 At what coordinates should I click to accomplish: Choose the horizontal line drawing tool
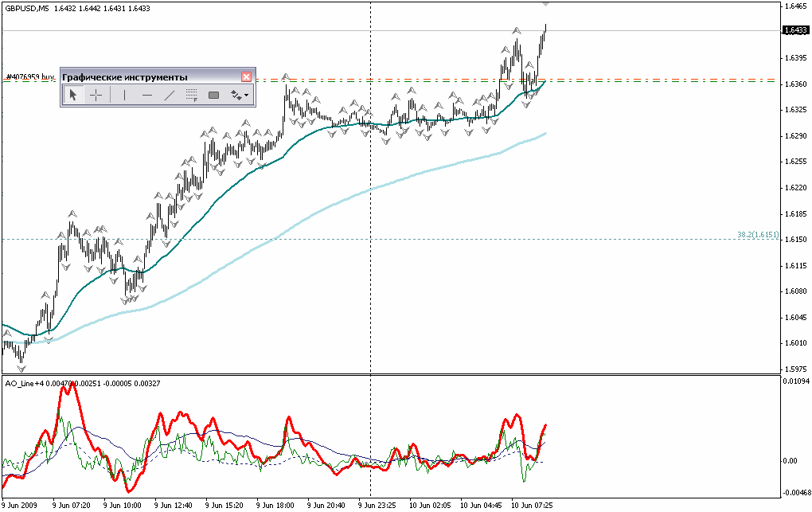(x=147, y=96)
